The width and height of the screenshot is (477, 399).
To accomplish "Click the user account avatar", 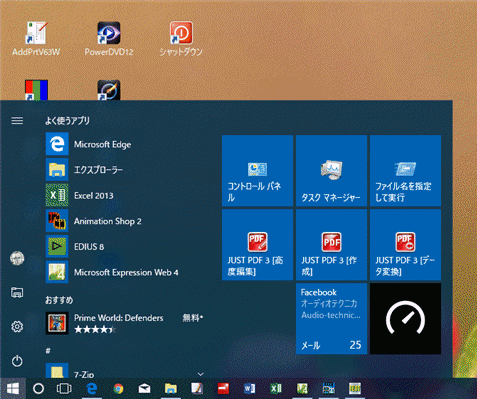I will 17,258.
